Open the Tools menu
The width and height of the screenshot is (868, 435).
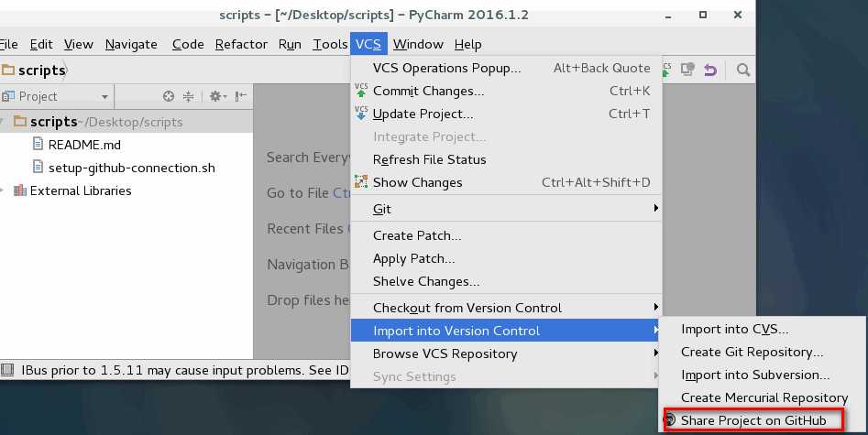pos(330,44)
